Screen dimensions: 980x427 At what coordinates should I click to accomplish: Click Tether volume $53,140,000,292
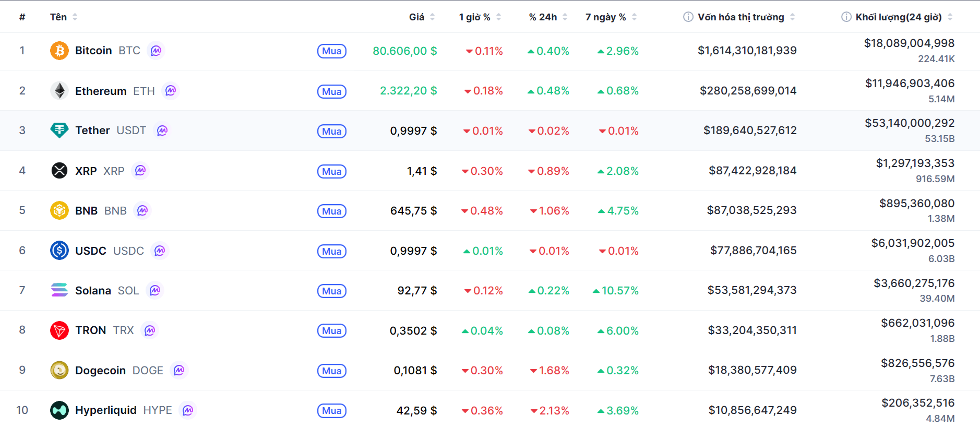click(x=910, y=123)
